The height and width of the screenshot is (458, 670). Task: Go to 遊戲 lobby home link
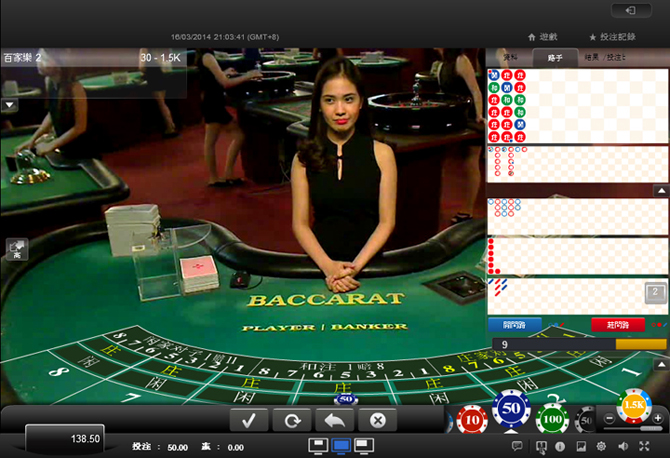click(x=543, y=37)
